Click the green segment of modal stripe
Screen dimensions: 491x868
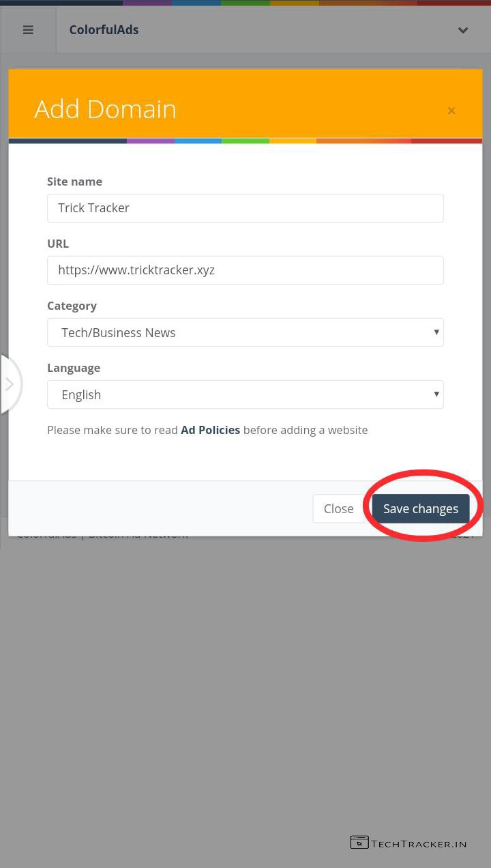coord(245,141)
